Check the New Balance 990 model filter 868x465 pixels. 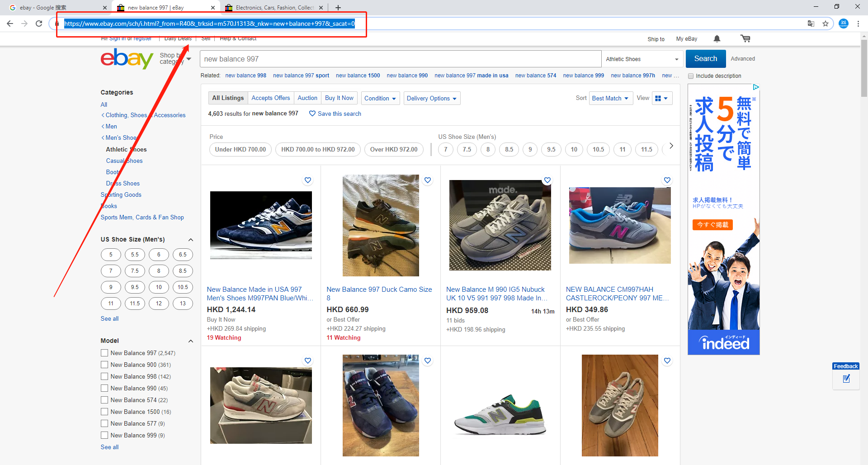tap(104, 388)
